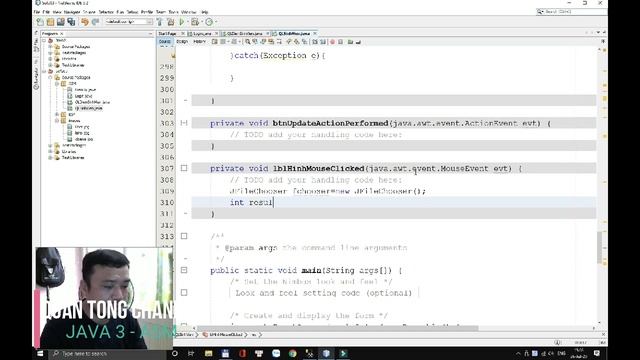
Task: Click the New File toolbar icon
Action: click(x=40, y=22)
